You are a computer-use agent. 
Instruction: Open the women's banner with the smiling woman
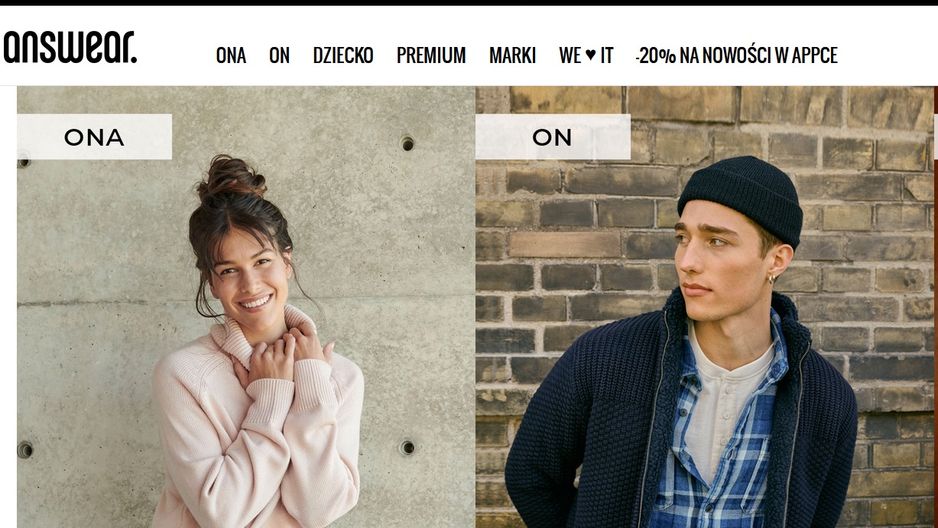point(246,307)
